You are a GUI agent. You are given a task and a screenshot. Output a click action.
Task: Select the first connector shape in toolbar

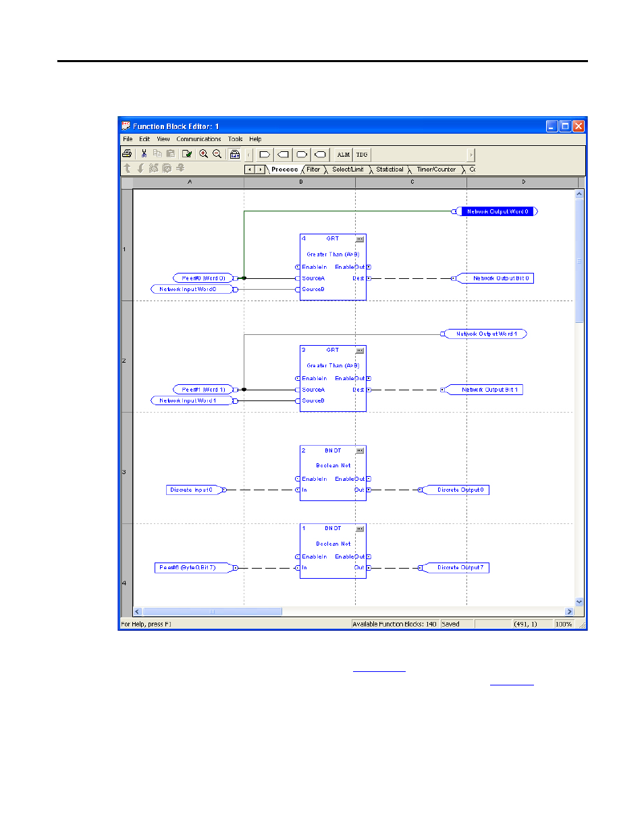click(265, 155)
